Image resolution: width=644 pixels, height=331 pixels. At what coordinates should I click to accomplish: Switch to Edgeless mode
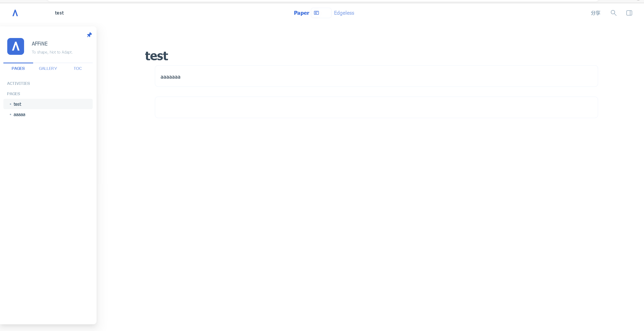[x=344, y=13]
